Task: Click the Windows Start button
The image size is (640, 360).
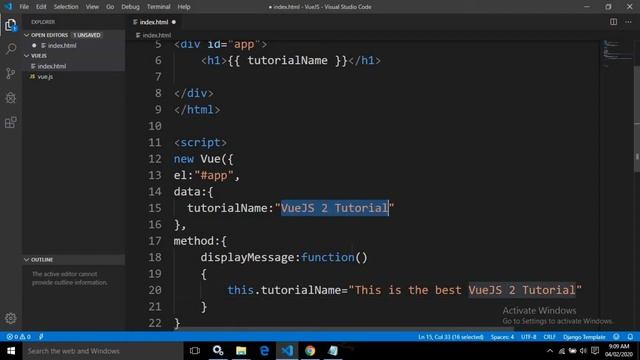Action: (11, 351)
